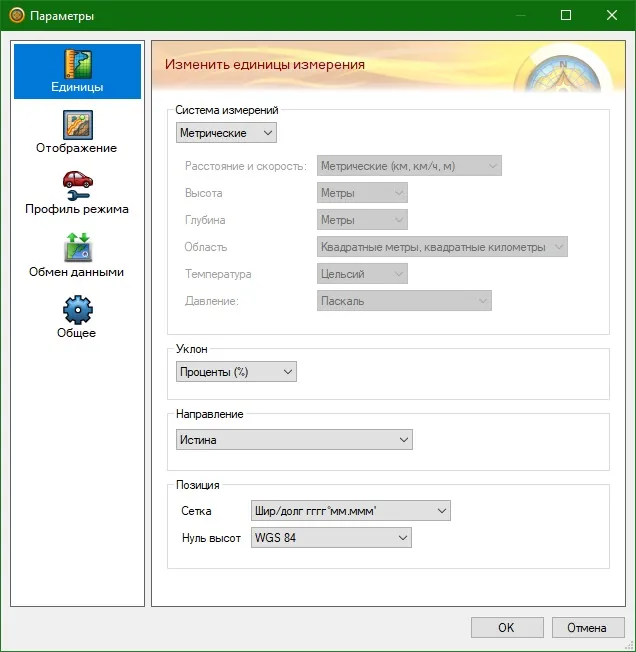Select the Единицы map-ruler icon
The width and height of the screenshot is (636, 652).
(x=78, y=64)
